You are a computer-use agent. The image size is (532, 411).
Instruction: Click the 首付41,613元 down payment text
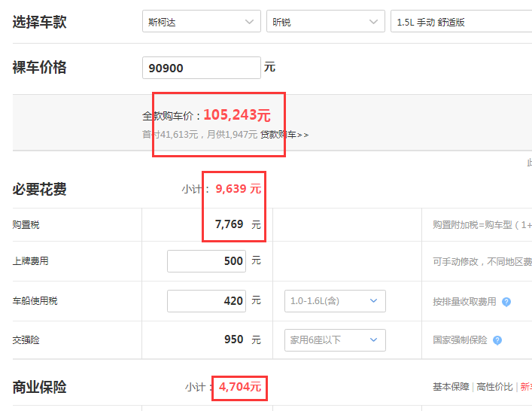point(170,135)
